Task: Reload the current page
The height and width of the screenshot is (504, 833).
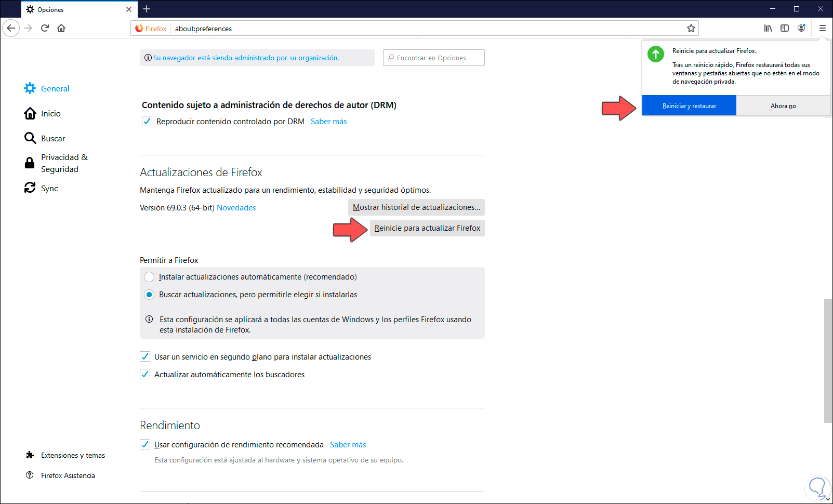Action: click(45, 28)
